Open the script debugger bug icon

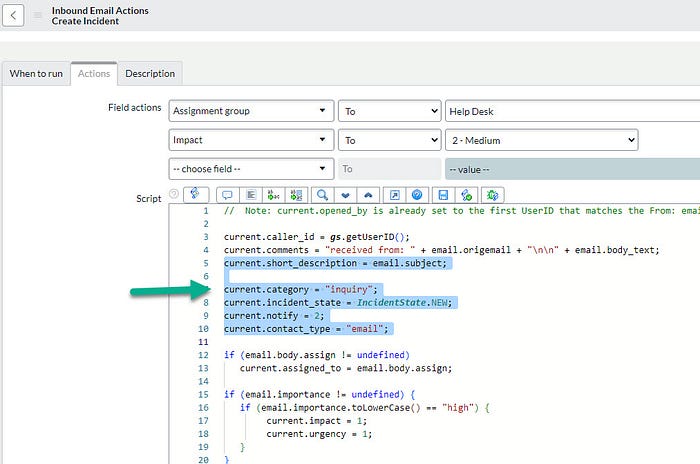click(492, 194)
